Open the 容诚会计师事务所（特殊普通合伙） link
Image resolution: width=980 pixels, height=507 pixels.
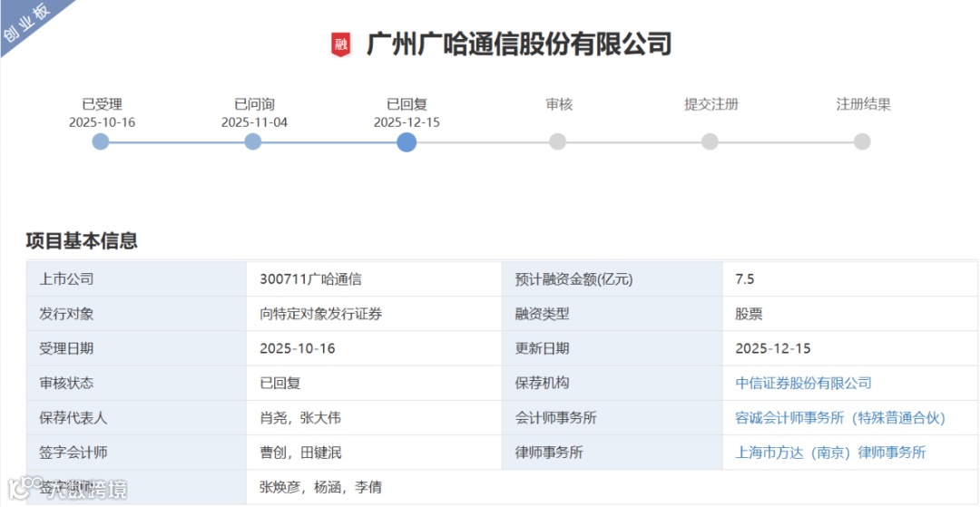pyautogui.click(x=840, y=418)
